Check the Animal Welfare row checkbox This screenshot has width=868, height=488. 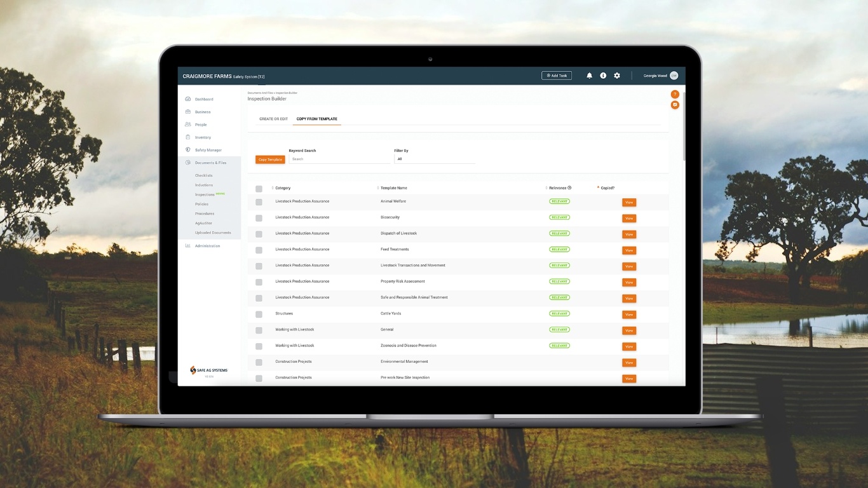coord(259,202)
